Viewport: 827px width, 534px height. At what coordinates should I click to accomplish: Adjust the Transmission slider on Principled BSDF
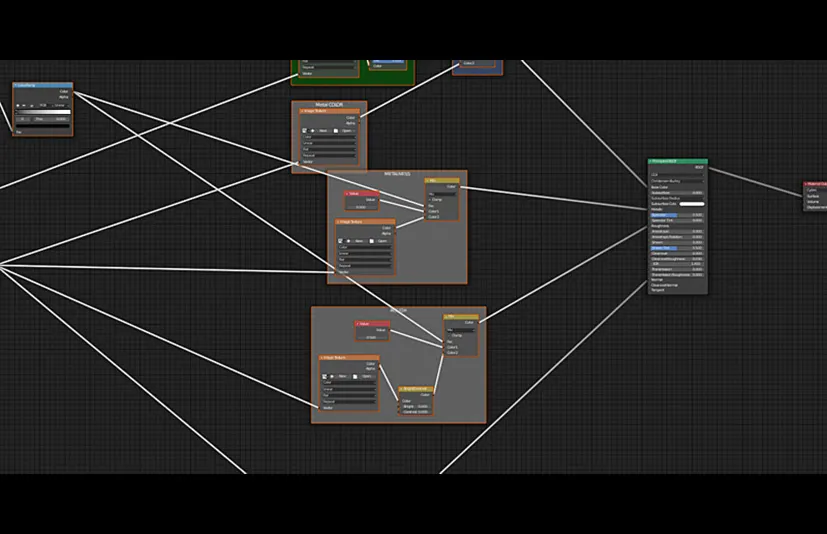click(x=677, y=269)
